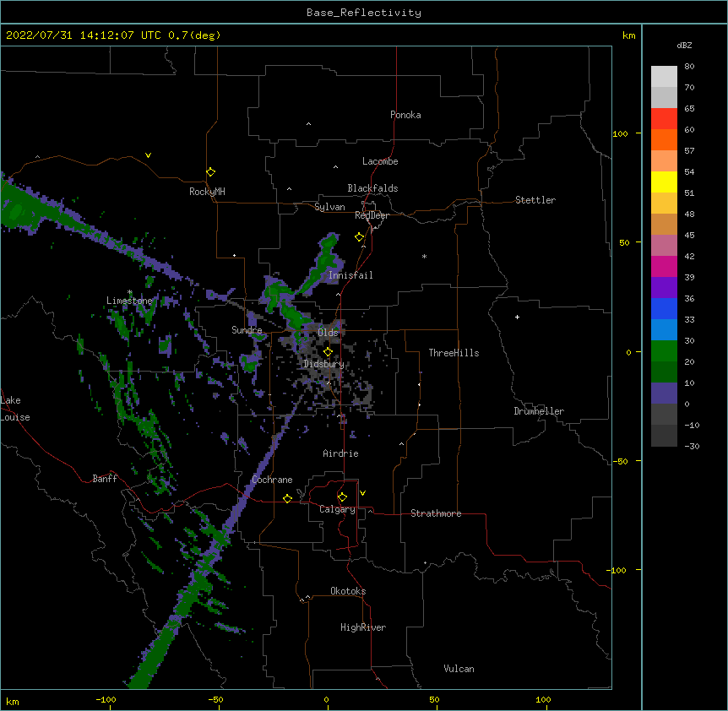
Task: Click the legend value 33
Action: [689, 320]
